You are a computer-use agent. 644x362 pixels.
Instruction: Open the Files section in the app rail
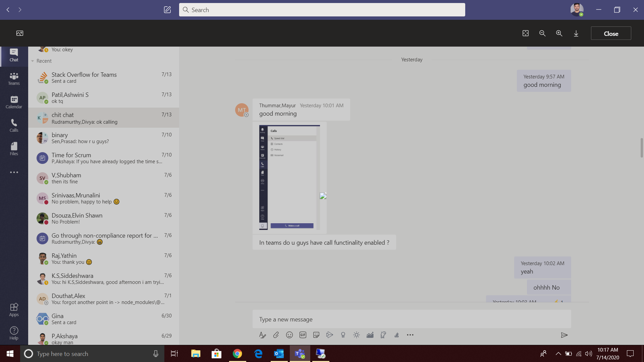14,148
